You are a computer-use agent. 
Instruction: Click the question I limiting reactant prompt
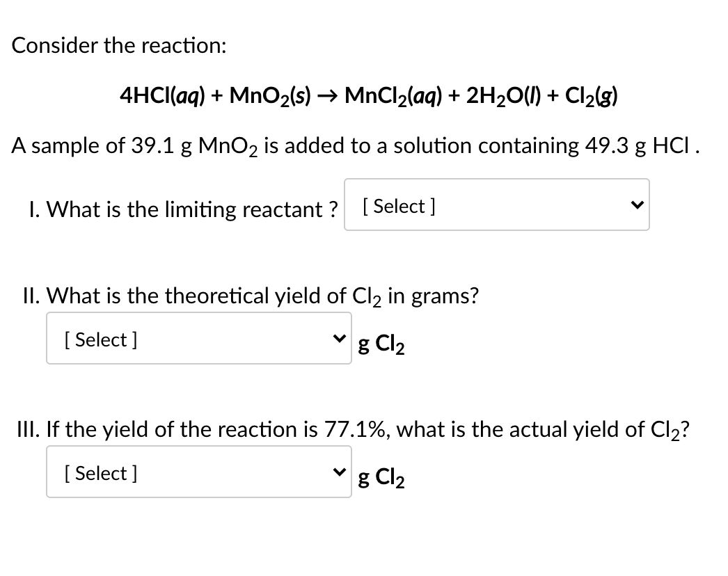click(x=184, y=209)
